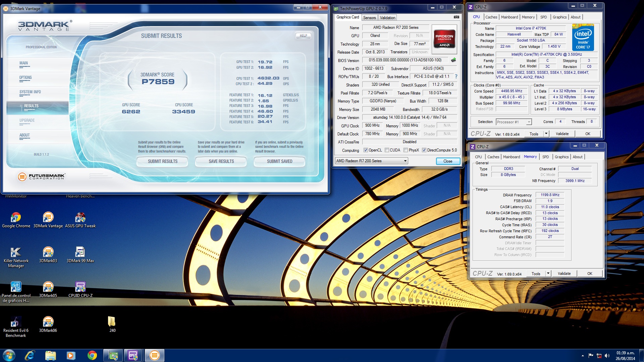This screenshot has width=644, height=362.
Task: Click the Windows Start button
Action: [x=9, y=355]
